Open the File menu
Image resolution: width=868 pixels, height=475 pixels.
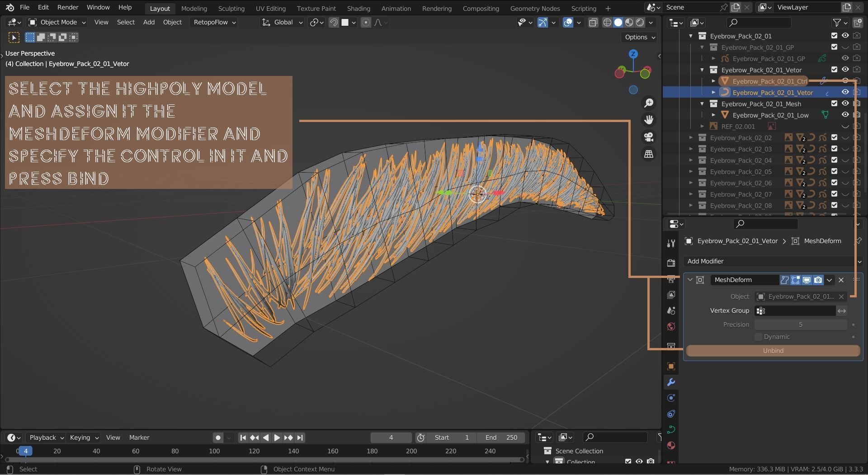pos(24,7)
